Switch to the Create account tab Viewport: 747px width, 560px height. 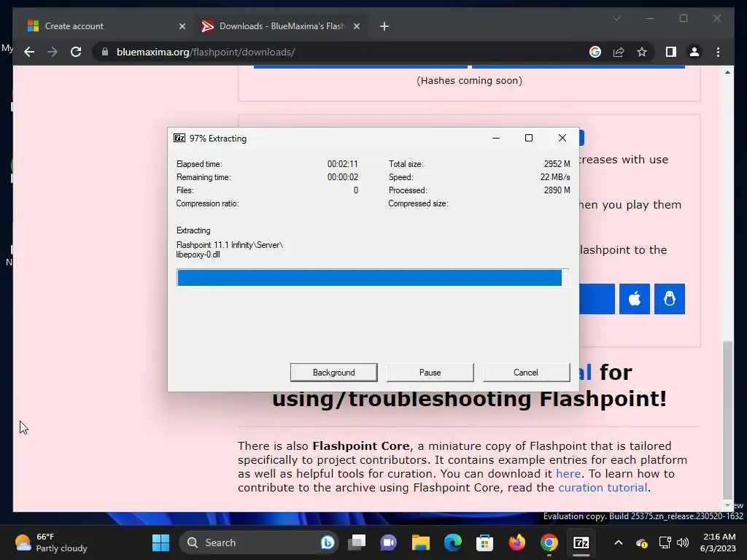point(106,26)
